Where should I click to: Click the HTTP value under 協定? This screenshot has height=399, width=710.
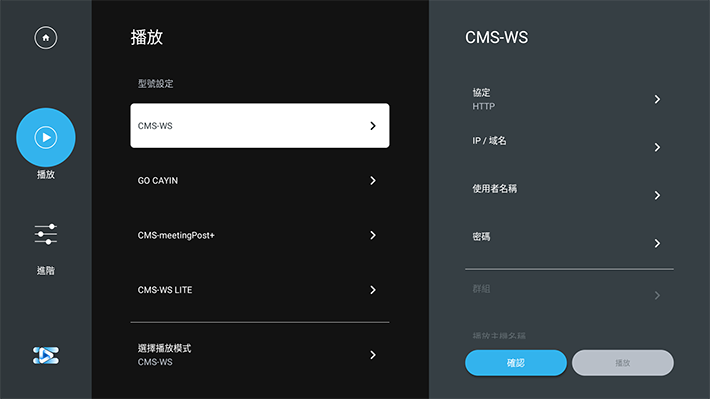click(484, 106)
